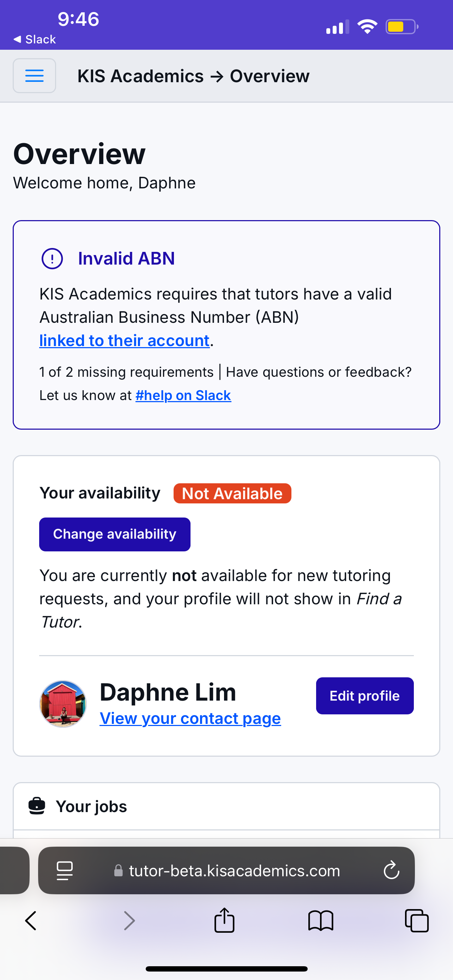Screen dimensions: 453x980
Task: Tap Daphne Lim's profile picture
Action: (x=63, y=704)
